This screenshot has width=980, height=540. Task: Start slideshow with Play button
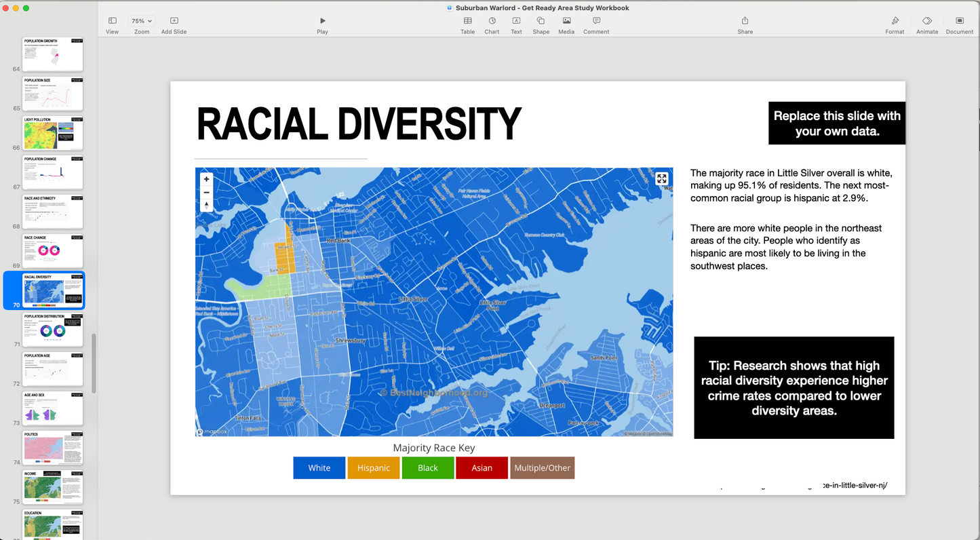[322, 25]
